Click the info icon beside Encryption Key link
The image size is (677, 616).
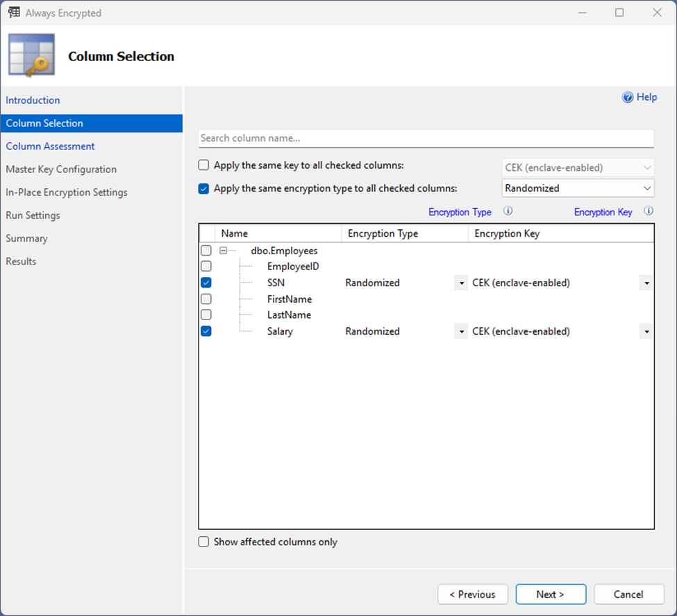(x=649, y=211)
